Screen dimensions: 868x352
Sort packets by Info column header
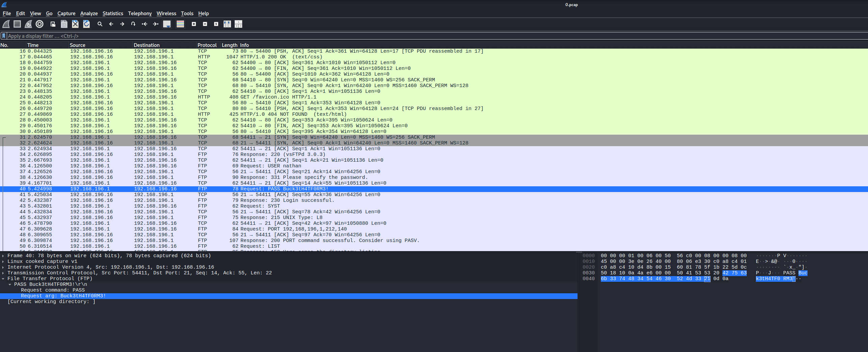553,45
